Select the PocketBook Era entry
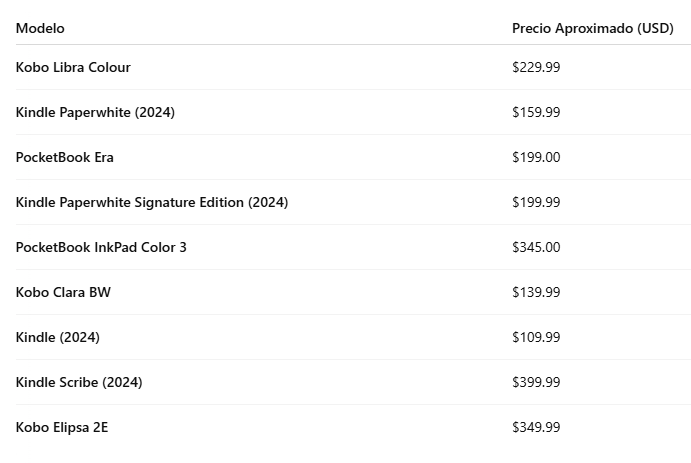 click(65, 157)
